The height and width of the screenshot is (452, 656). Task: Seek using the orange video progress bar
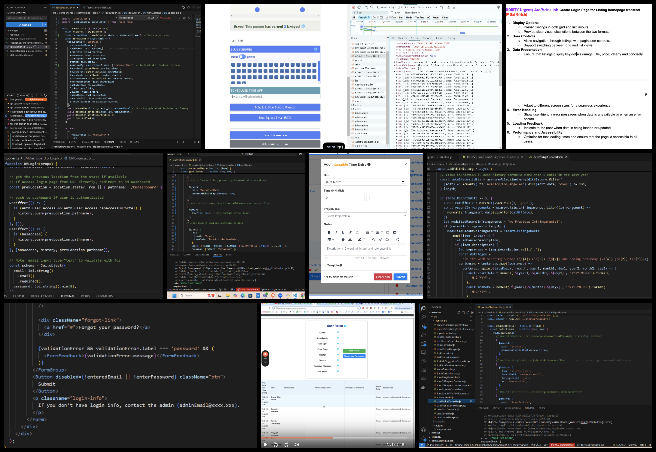298,438
